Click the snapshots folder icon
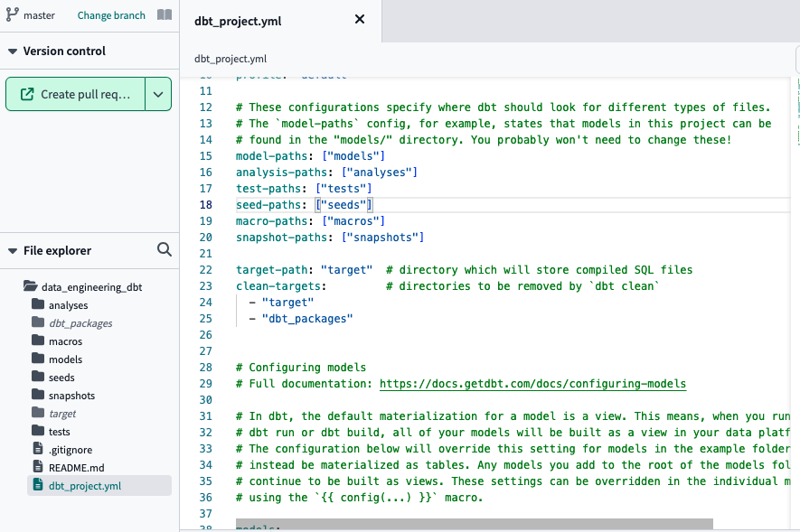The image size is (800, 532). click(38, 395)
